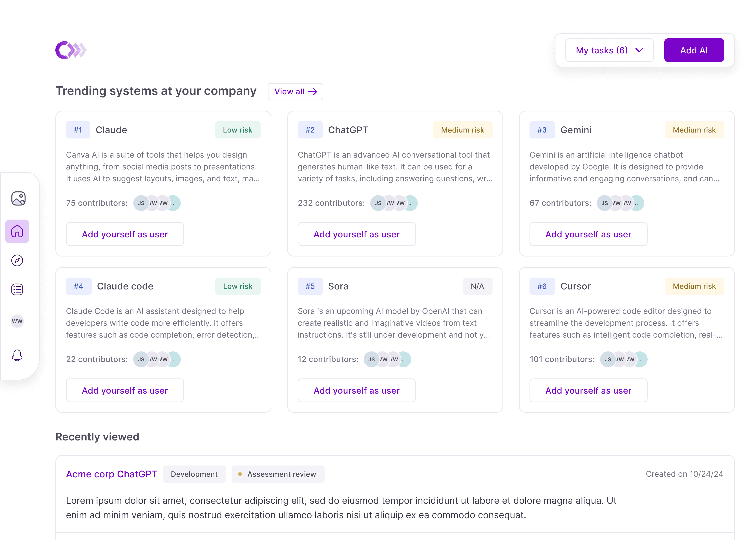756x540 pixels.
Task: Click the arrow in View all
Action: tap(313, 92)
